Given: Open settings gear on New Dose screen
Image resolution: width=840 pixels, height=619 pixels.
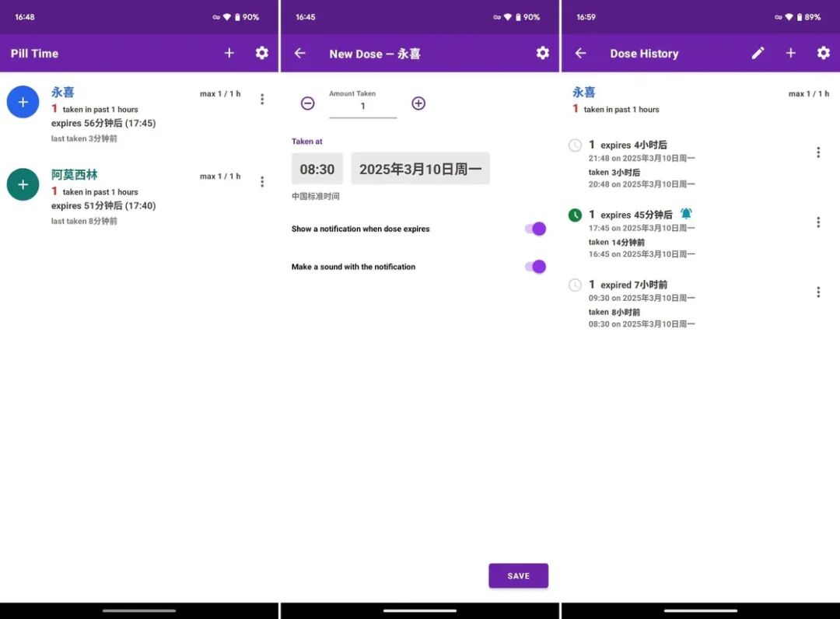Looking at the screenshot, I should coord(543,53).
